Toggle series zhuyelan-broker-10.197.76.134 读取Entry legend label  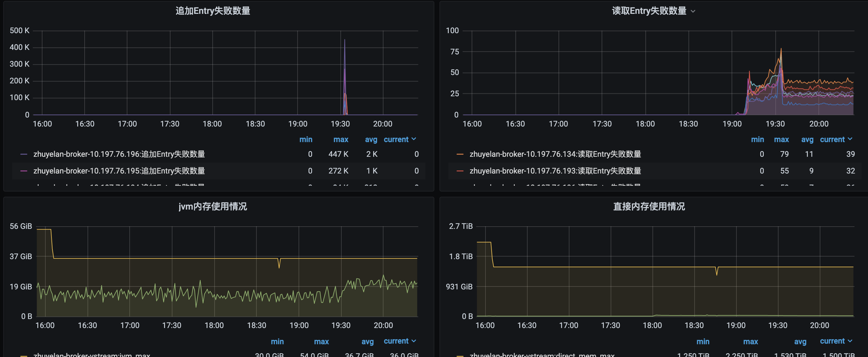pyautogui.click(x=555, y=154)
